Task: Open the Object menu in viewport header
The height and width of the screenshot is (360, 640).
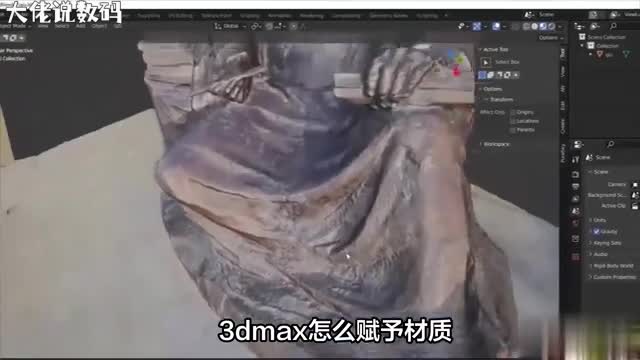Action: click(99, 26)
